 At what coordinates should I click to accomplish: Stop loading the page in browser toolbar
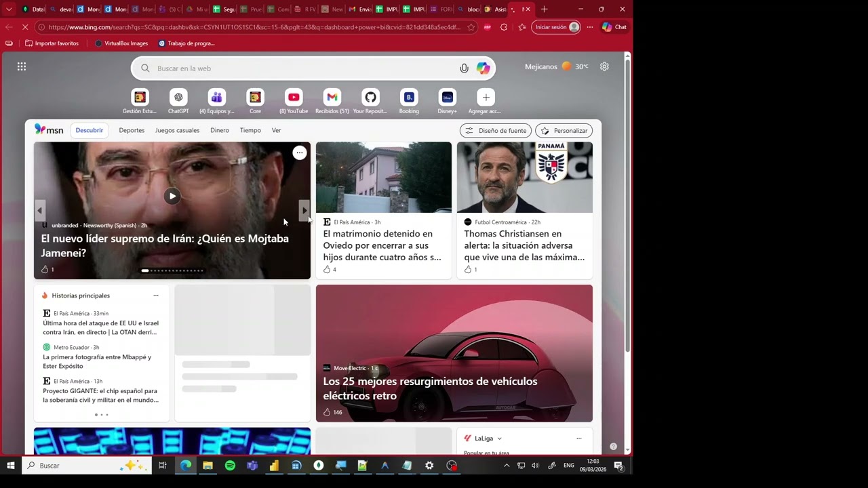coord(25,27)
